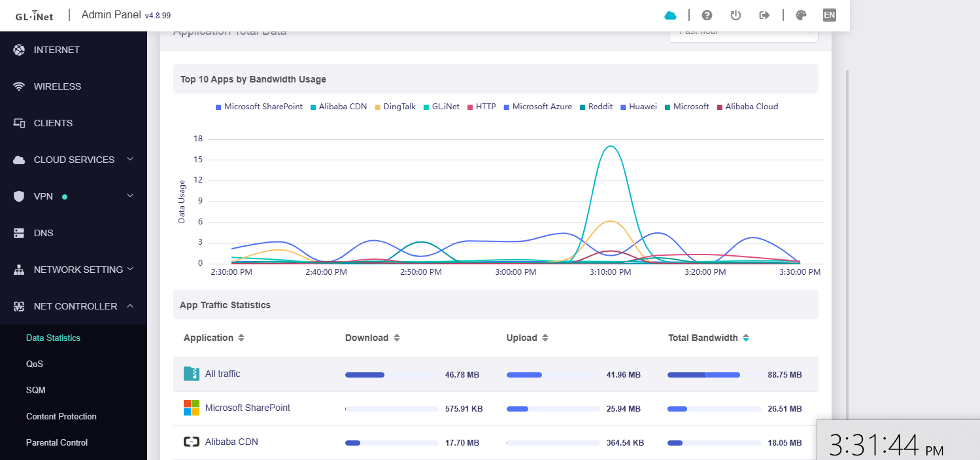Open the Wireless menu item
This screenshot has height=460, width=980.
(58, 86)
